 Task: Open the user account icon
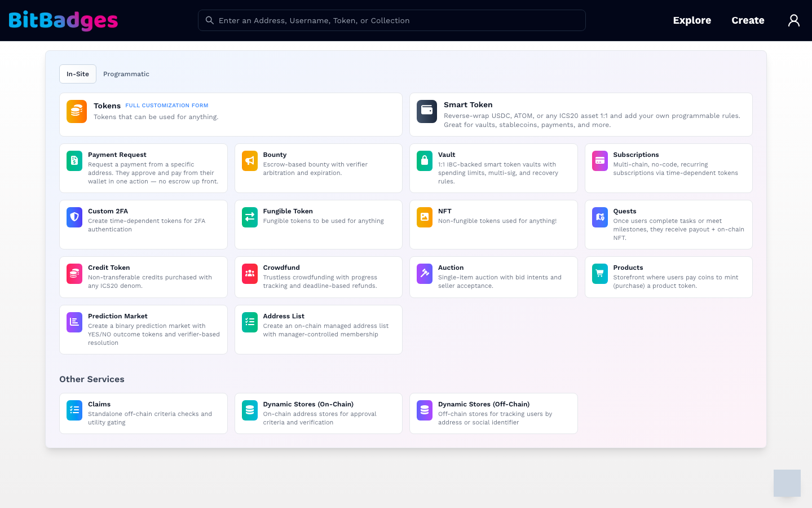click(x=794, y=20)
